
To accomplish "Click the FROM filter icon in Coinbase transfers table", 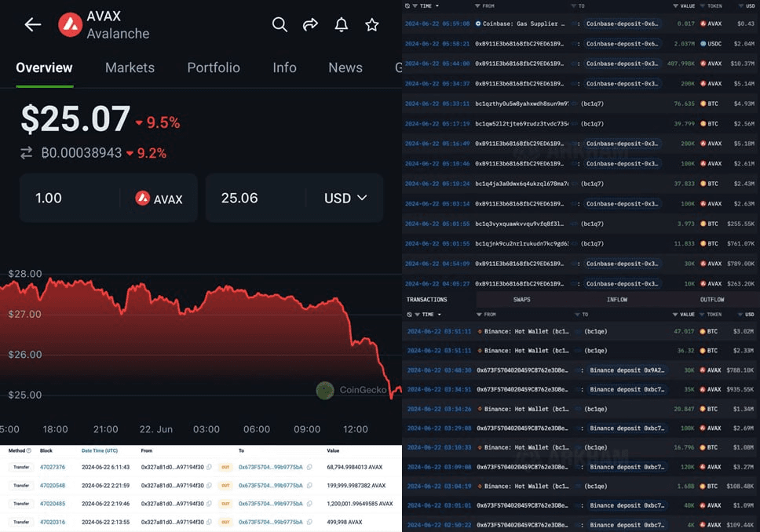I will pos(477,5).
